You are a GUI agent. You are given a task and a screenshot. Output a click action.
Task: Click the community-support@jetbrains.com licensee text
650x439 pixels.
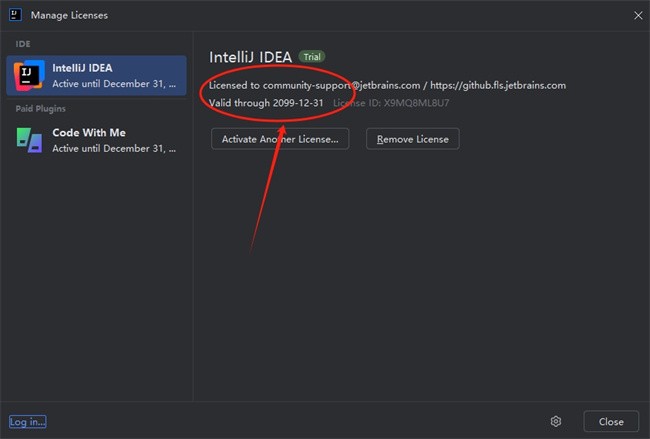point(342,85)
